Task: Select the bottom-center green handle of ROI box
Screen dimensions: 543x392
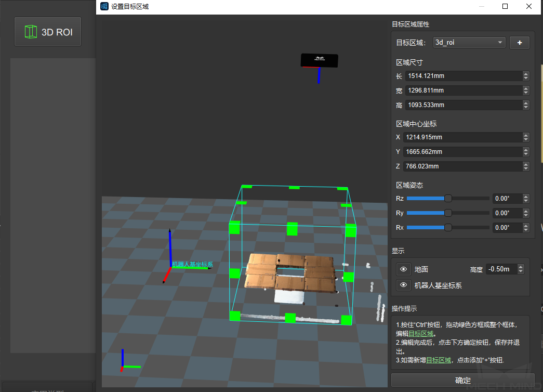Action: [290, 318]
